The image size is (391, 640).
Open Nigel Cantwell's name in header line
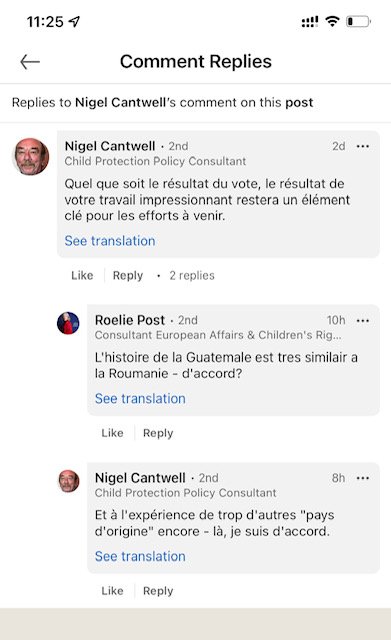pos(120,102)
